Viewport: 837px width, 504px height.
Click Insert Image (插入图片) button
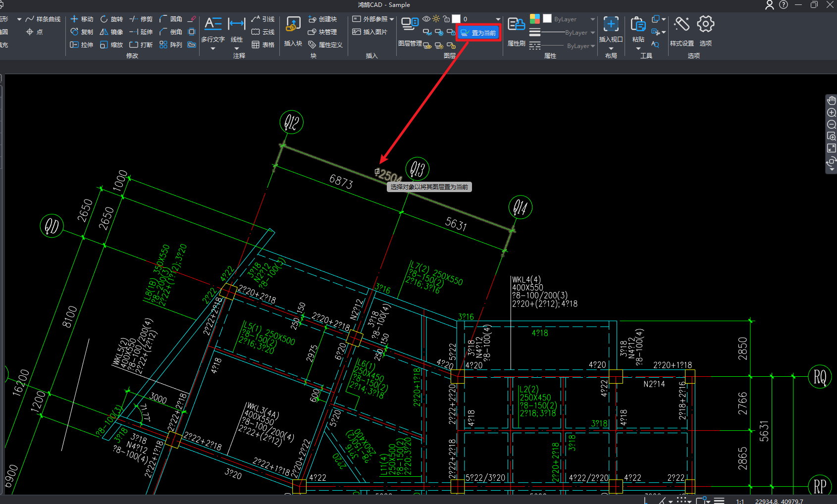(369, 32)
